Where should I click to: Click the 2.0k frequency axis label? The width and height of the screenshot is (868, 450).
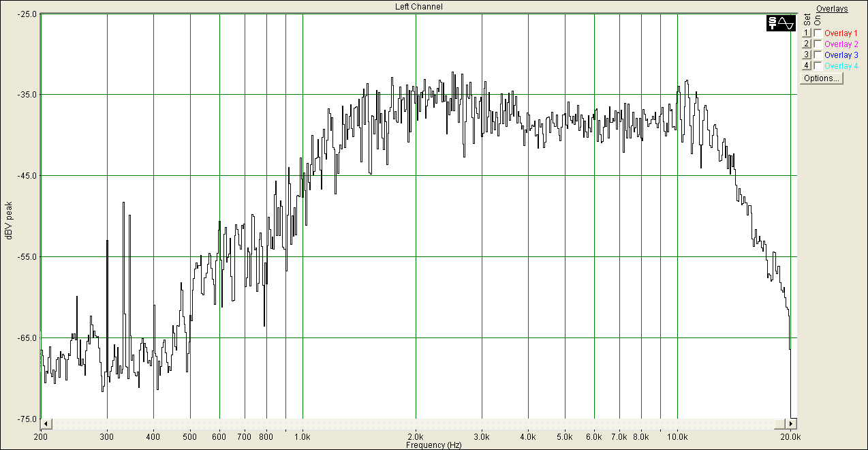pyautogui.click(x=416, y=436)
